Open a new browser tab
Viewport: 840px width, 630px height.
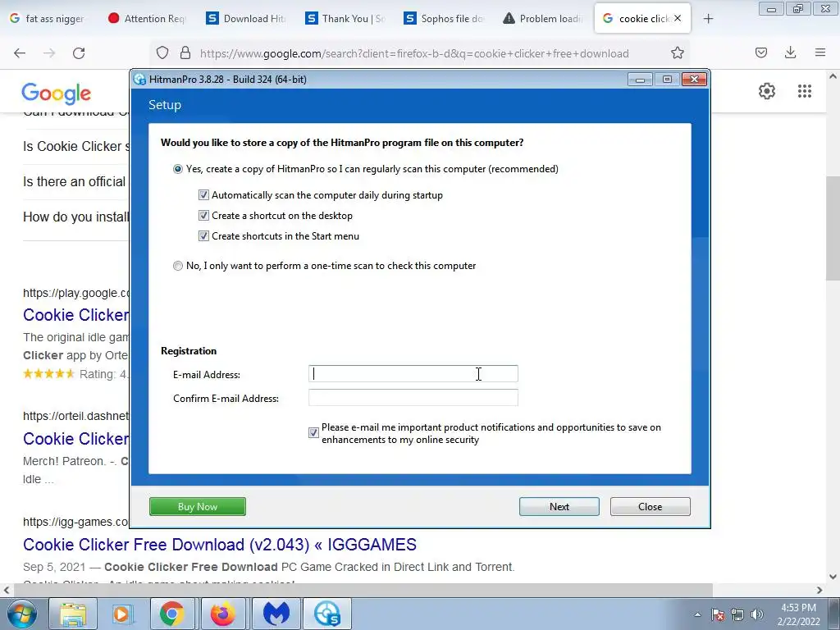(x=708, y=19)
